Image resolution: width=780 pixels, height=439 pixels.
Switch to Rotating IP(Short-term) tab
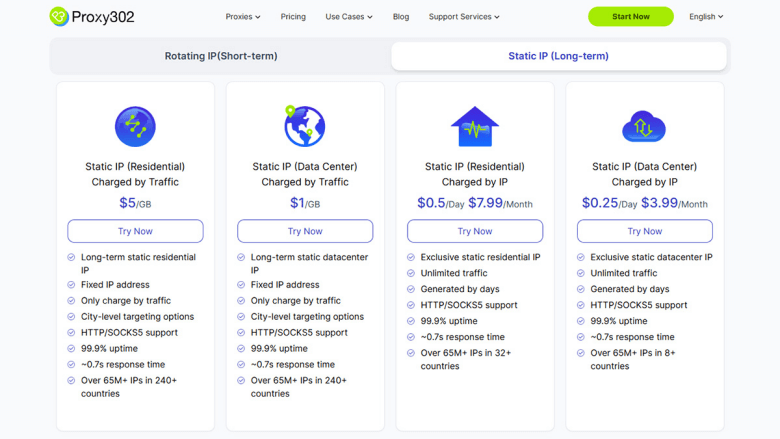point(221,56)
